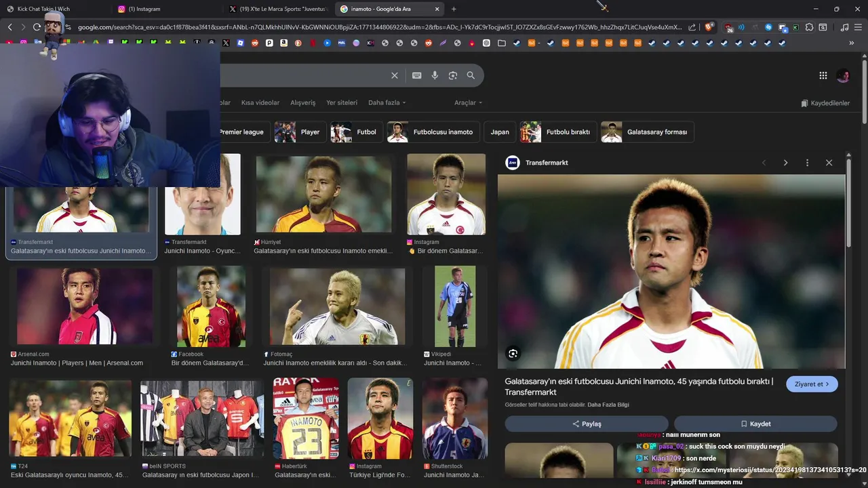
Task: Click the 'Ziyaret et' visit button
Action: click(812, 384)
